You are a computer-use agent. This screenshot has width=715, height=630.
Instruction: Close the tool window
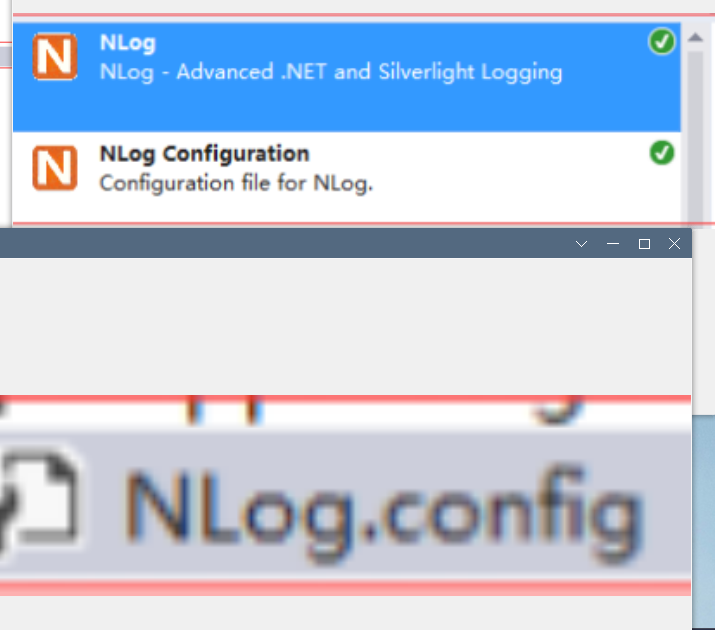[x=674, y=243]
